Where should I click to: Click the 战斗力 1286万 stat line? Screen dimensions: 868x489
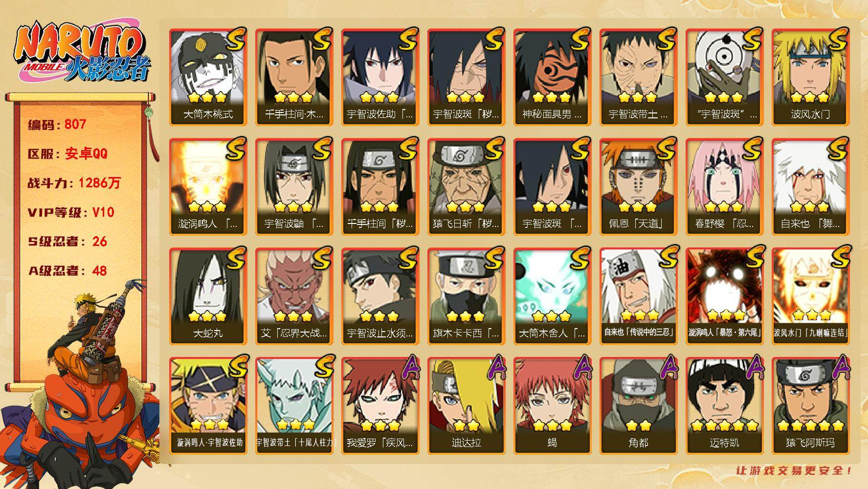(74, 183)
